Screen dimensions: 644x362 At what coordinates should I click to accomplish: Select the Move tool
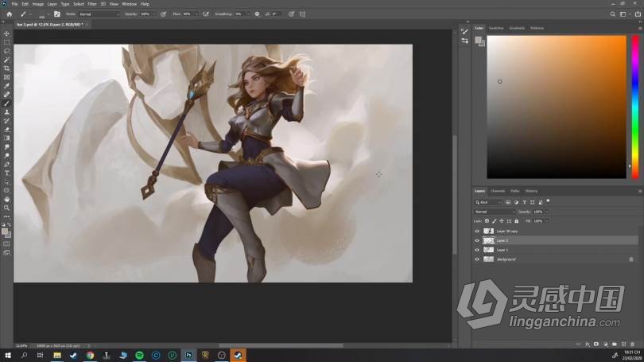pyautogui.click(x=6, y=33)
